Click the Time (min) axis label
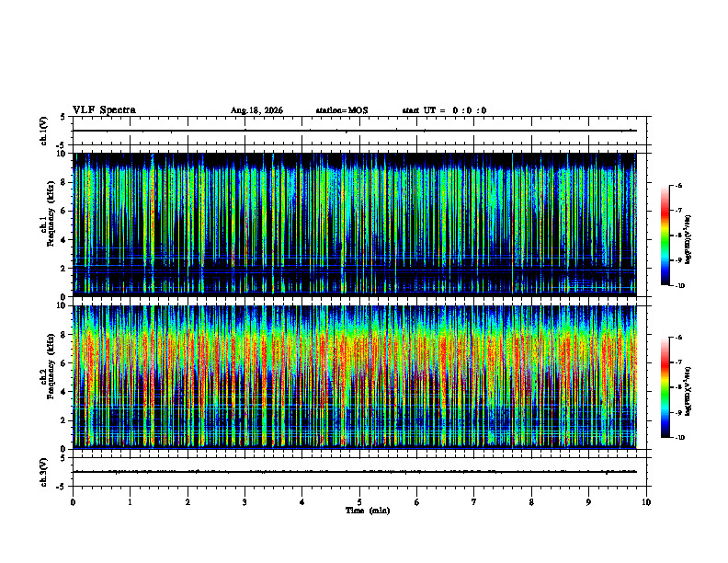The width and height of the screenshot is (728, 563). click(x=368, y=511)
